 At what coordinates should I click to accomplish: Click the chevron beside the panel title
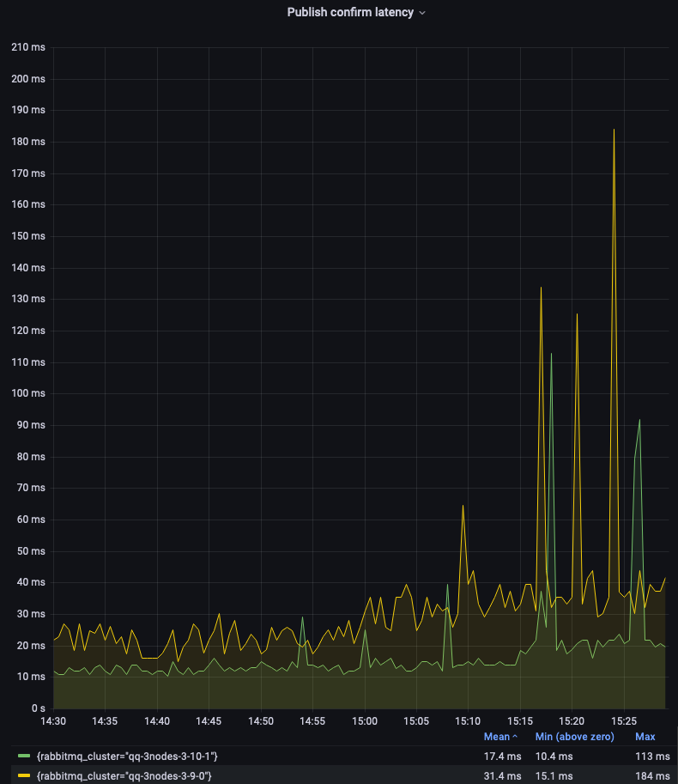[422, 14]
